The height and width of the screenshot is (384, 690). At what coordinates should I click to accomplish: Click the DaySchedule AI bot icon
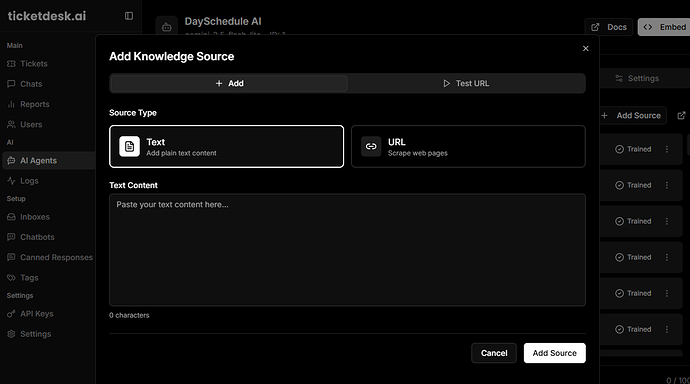(166, 27)
